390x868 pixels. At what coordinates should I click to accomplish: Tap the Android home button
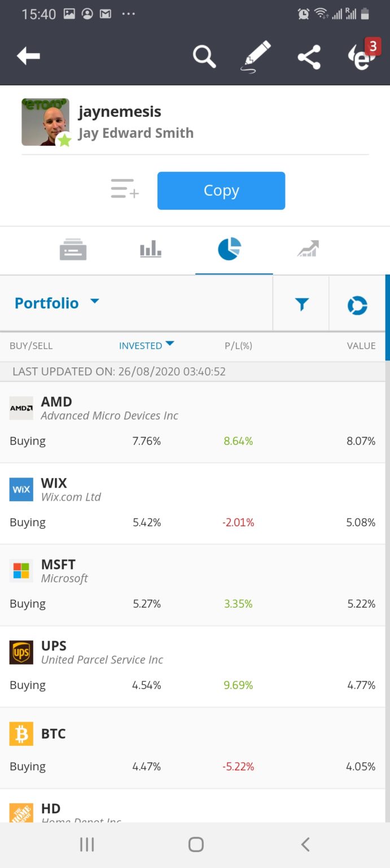195,844
